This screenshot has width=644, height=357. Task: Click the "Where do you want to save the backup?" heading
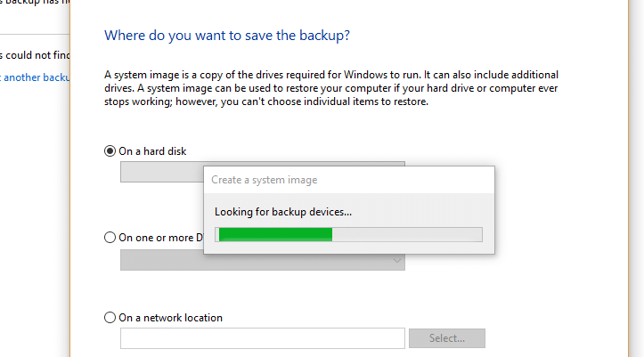coord(227,37)
